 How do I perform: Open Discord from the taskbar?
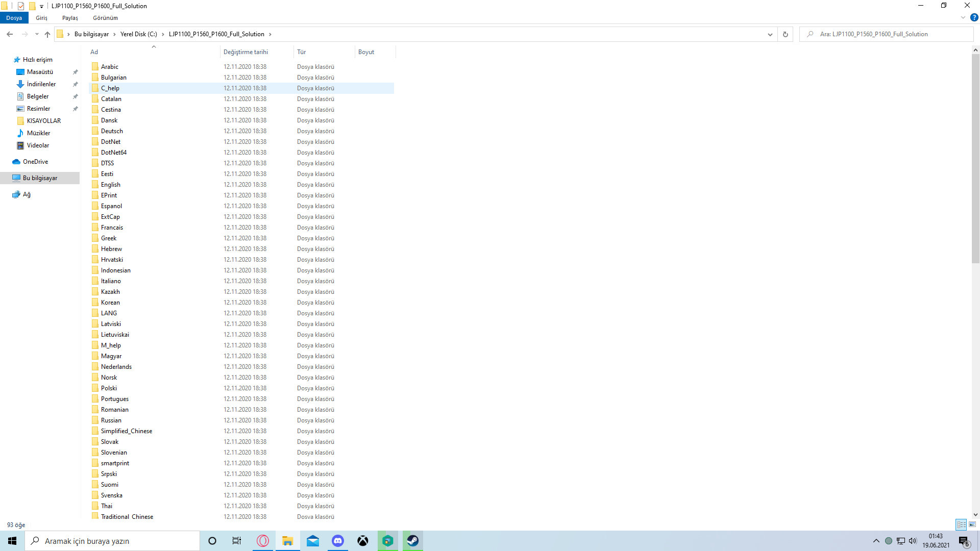coord(338,541)
